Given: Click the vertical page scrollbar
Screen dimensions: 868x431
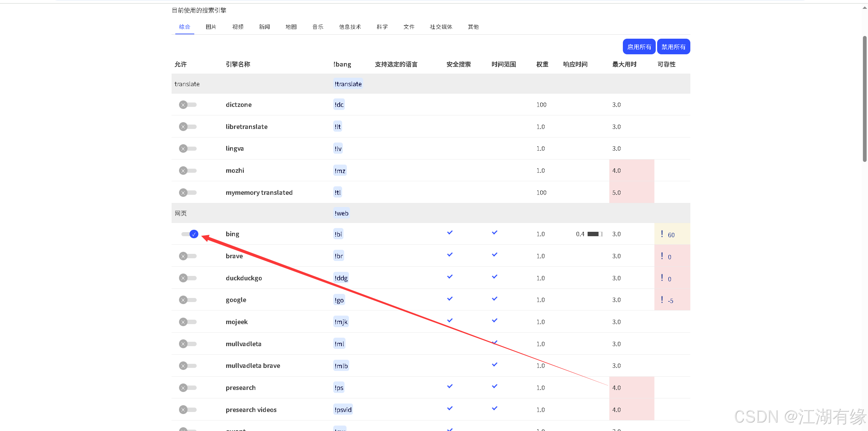Looking at the screenshot, I should pos(864,98).
